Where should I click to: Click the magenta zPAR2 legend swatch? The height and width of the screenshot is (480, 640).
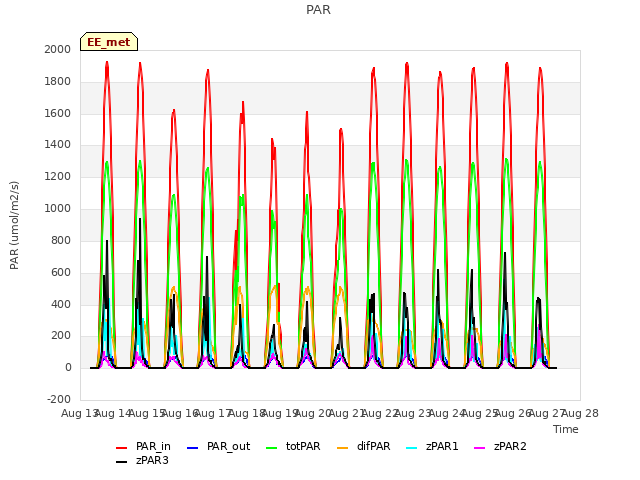[x=480, y=448]
